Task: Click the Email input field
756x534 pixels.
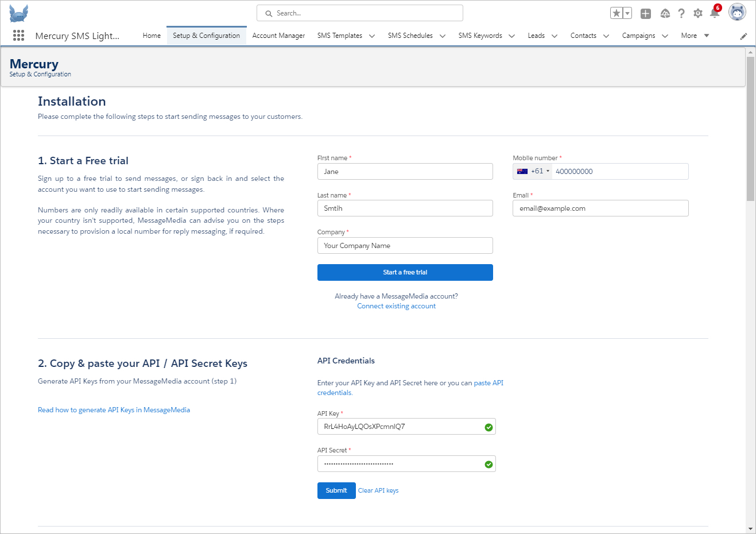Action: tap(600, 208)
